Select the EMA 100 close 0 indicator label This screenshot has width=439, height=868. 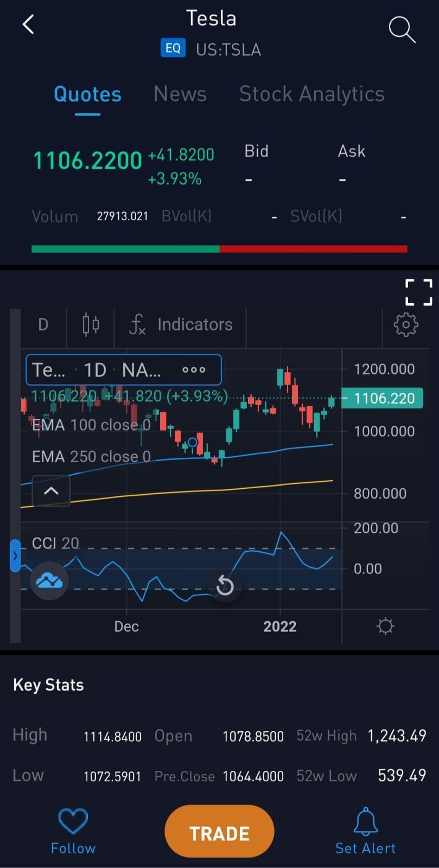[91, 425]
